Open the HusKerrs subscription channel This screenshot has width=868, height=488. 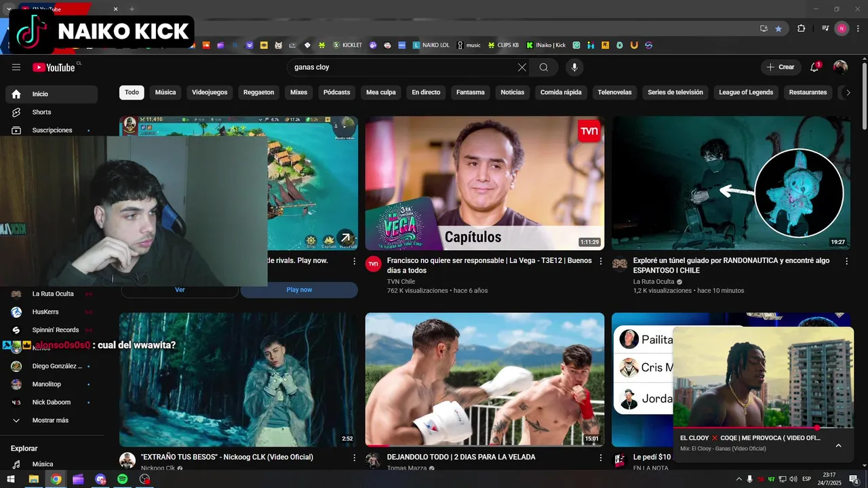(x=52, y=312)
